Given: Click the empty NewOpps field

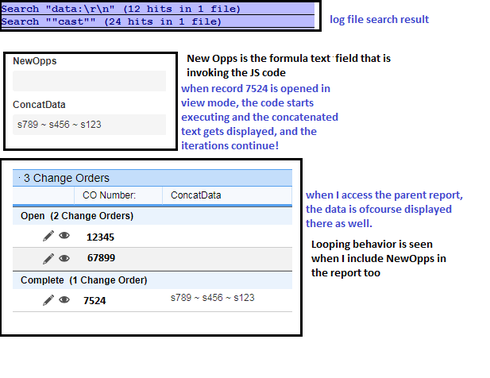Looking at the screenshot, I should click(89, 81).
